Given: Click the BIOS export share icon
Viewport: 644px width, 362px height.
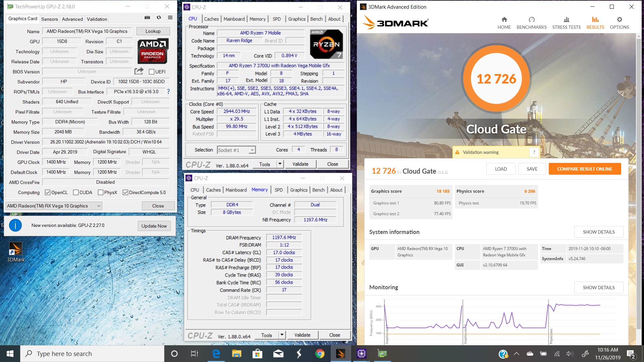Looking at the screenshot, I should click(139, 71).
